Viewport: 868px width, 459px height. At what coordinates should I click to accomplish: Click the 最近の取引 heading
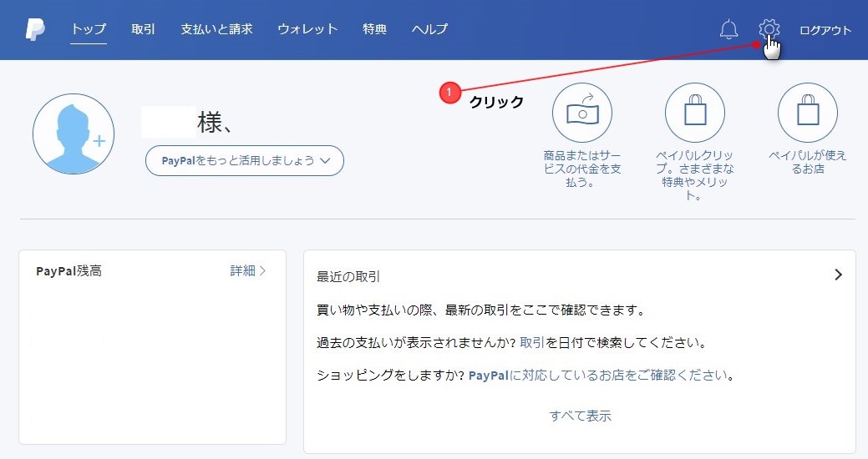pyautogui.click(x=348, y=276)
